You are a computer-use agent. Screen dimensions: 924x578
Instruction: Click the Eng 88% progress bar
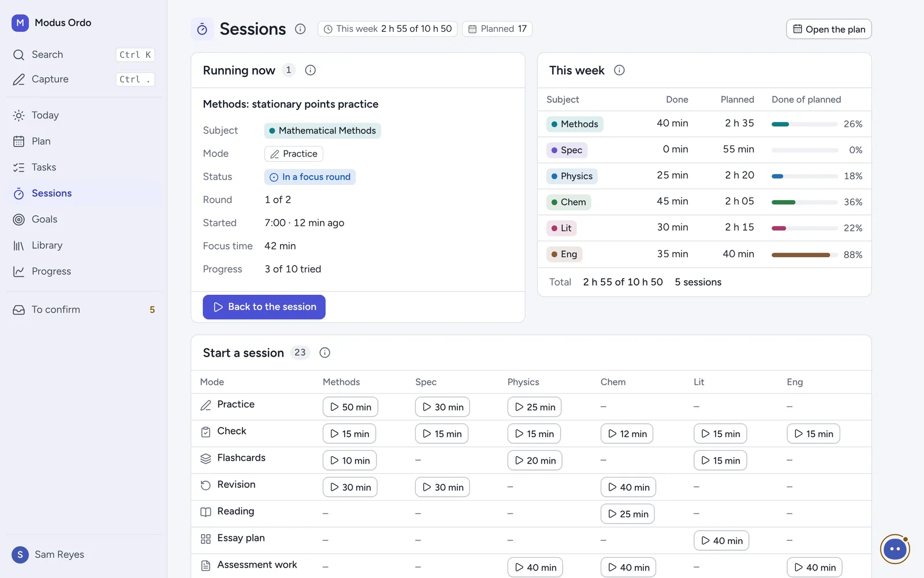tap(804, 255)
